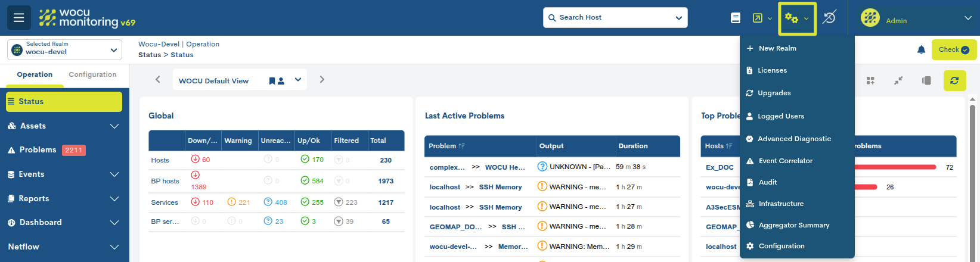Click the stacked panels icon
This screenshot has width=980, height=262.
[926, 80]
